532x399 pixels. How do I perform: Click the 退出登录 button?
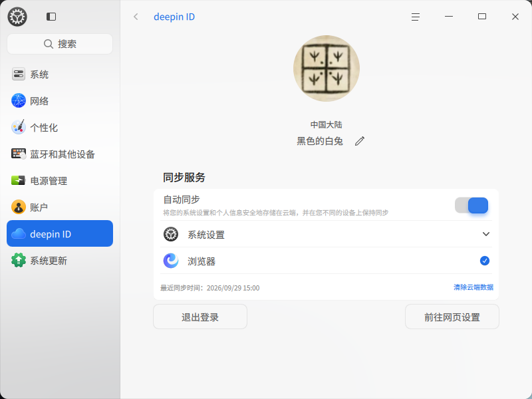200,317
